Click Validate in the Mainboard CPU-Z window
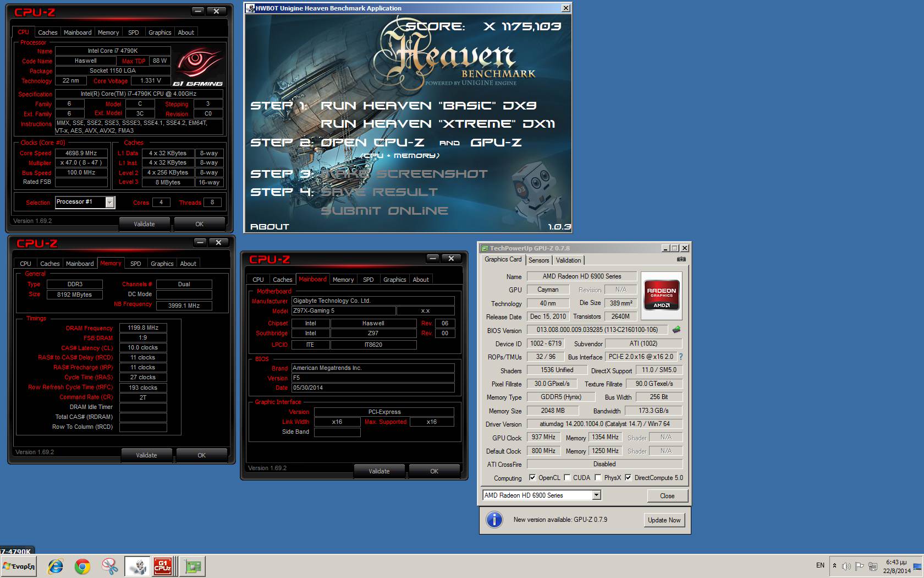 tap(379, 471)
